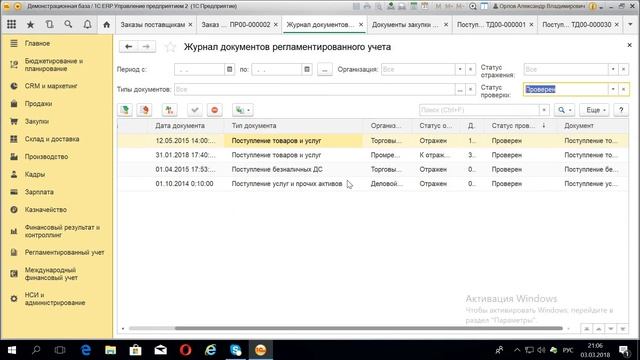Add journal to favorites star
Screen dimensions: 640x360
(170, 47)
